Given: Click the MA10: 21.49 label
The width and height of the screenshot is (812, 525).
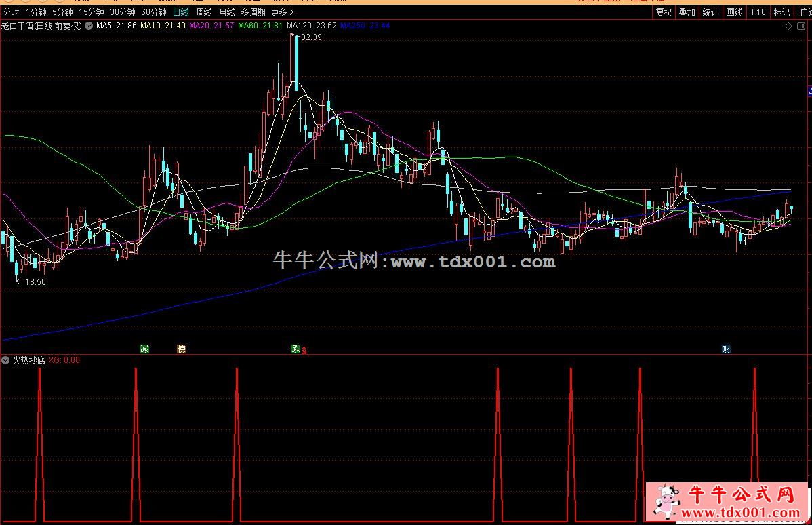Looking at the screenshot, I should click(x=163, y=25).
